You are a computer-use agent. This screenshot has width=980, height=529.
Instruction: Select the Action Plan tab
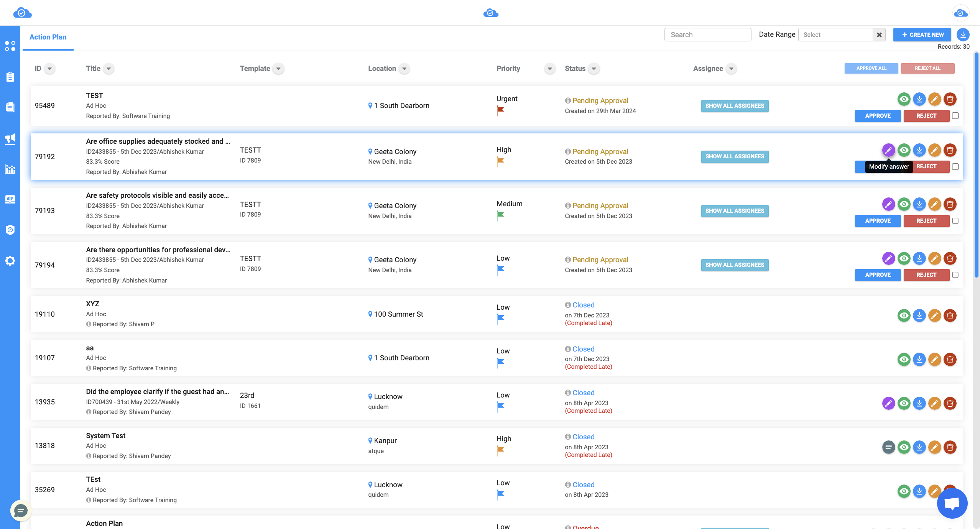[48, 37]
